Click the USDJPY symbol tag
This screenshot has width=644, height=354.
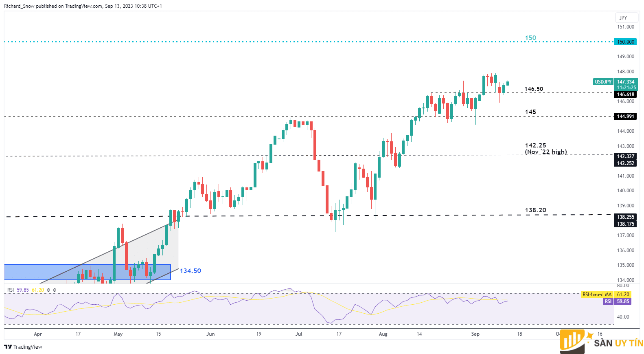pos(603,82)
